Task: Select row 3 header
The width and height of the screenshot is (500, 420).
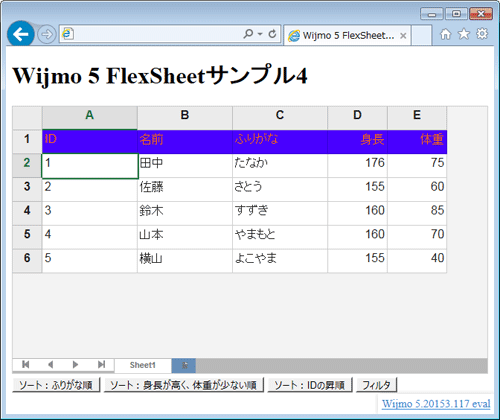Action: coord(27,189)
